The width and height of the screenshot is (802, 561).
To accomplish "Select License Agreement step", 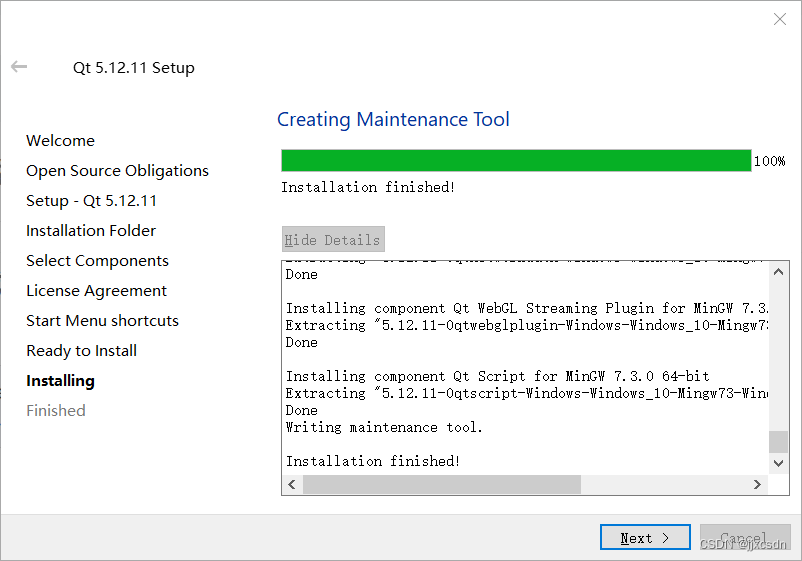I will coord(96,291).
